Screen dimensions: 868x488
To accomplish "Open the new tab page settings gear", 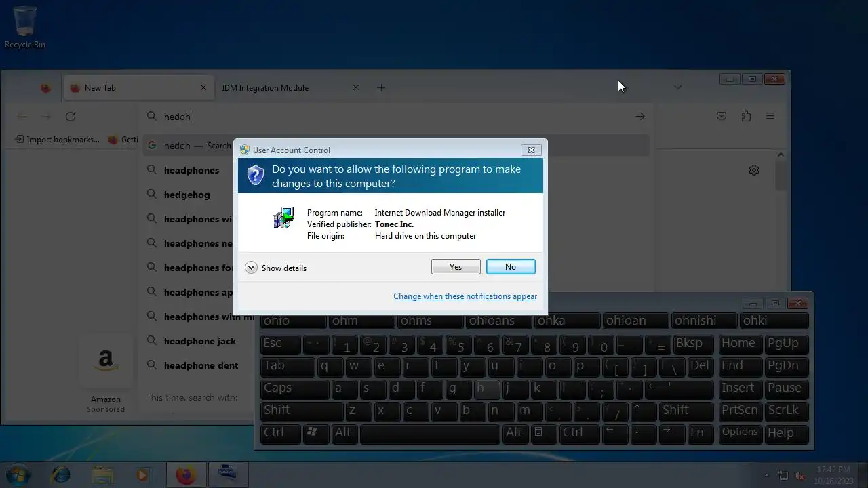I will 754,170.
